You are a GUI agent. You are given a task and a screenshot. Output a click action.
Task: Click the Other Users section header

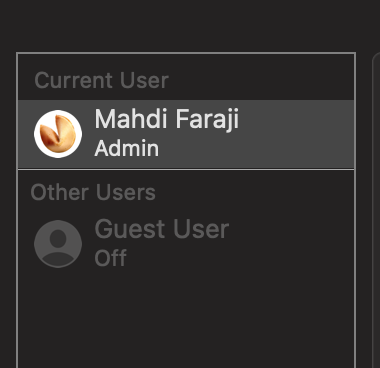pyautogui.click(x=93, y=192)
